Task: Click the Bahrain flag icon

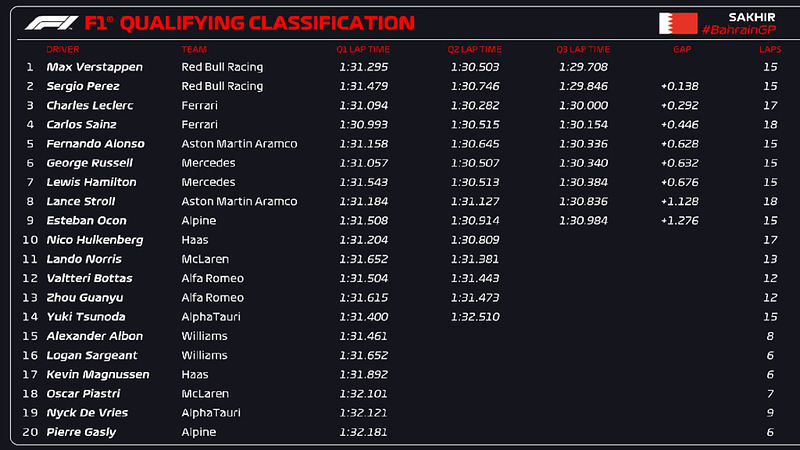Action: coord(678,23)
